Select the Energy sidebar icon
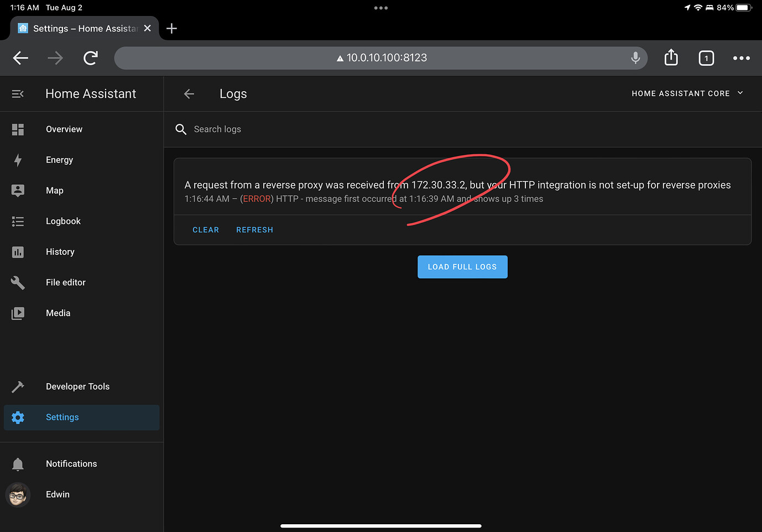Screen dimensions: 762x532 pos(17,160)
